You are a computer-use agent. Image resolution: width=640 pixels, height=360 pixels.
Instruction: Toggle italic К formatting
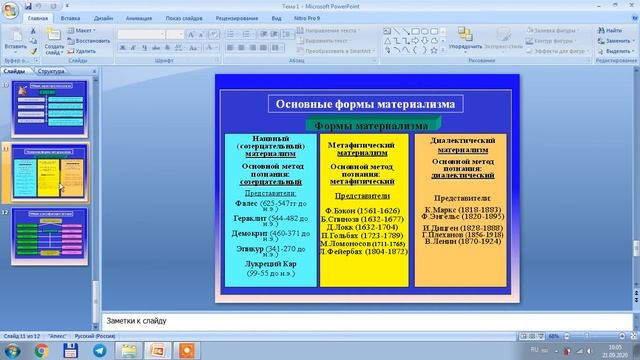133,48
